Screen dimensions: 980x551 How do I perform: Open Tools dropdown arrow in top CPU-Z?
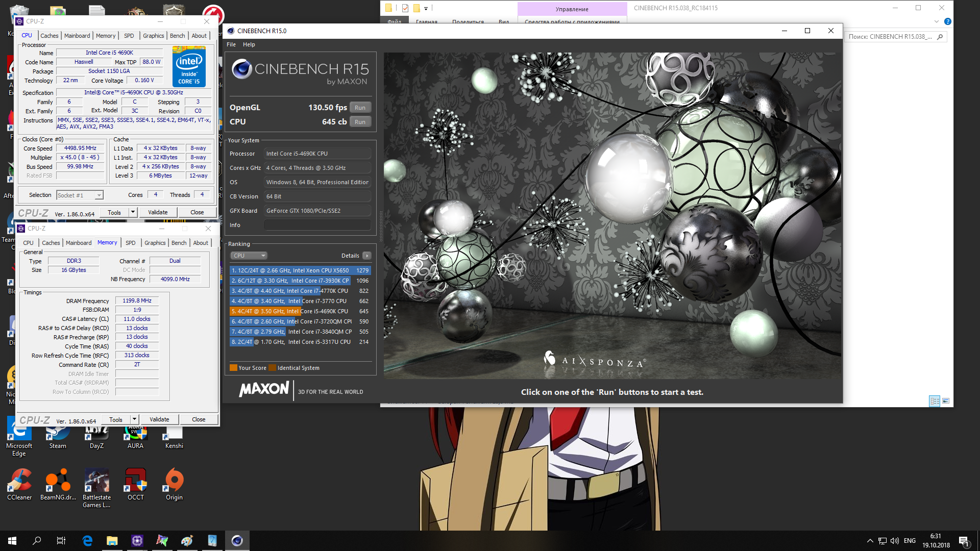133,212
